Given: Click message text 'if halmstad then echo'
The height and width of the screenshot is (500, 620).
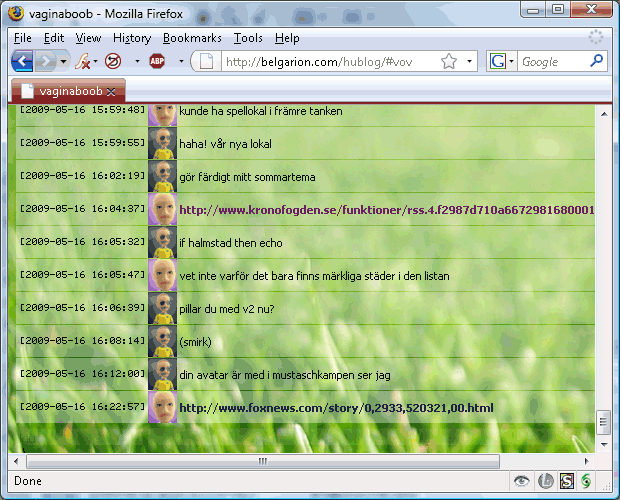Looking at the screenshot, I should tap(231, 243).
